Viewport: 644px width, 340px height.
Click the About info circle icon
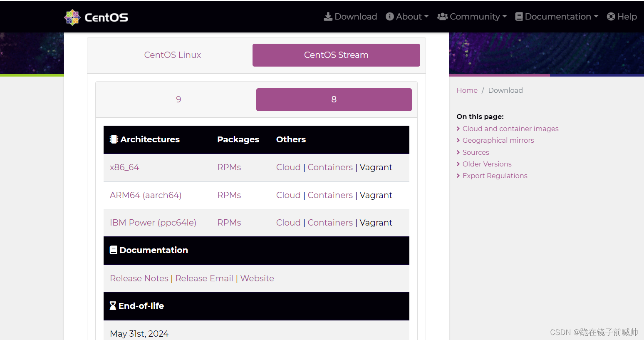tap(390, 17)
